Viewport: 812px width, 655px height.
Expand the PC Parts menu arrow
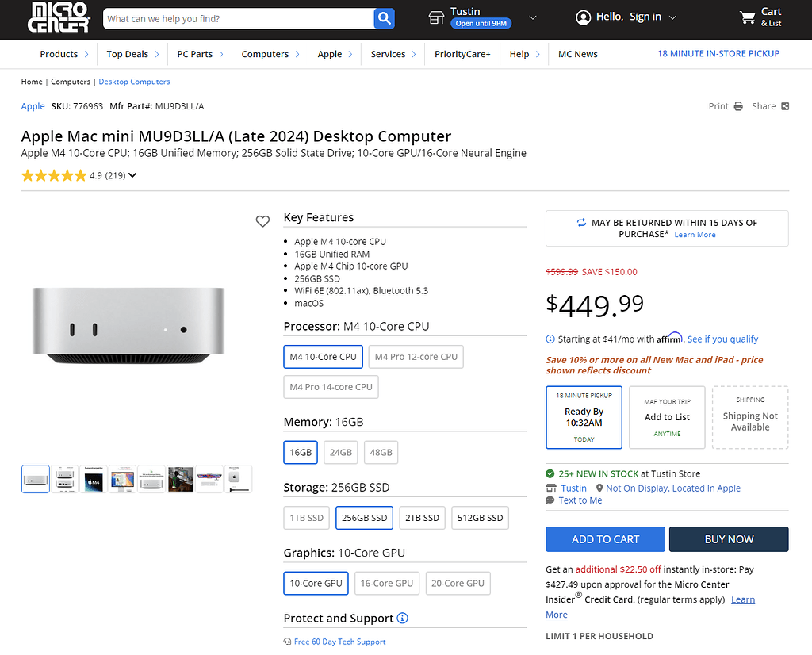tap(221, 54)
